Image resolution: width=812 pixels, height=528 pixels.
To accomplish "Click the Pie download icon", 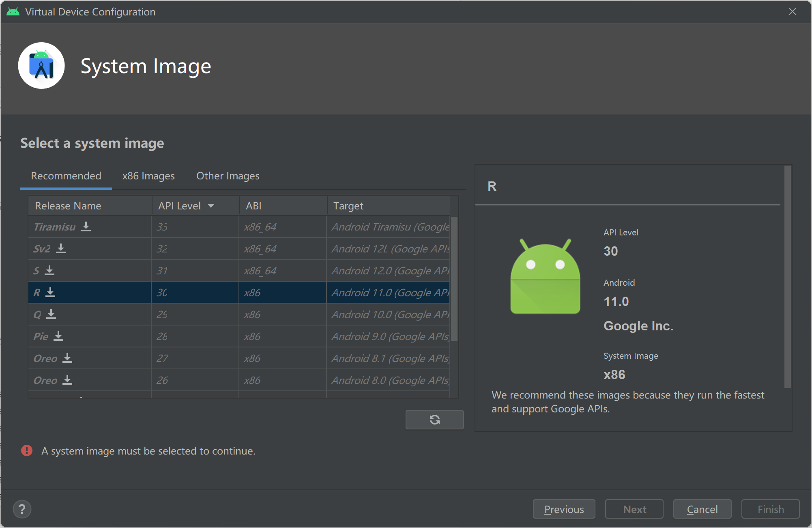I will (58, 336).
